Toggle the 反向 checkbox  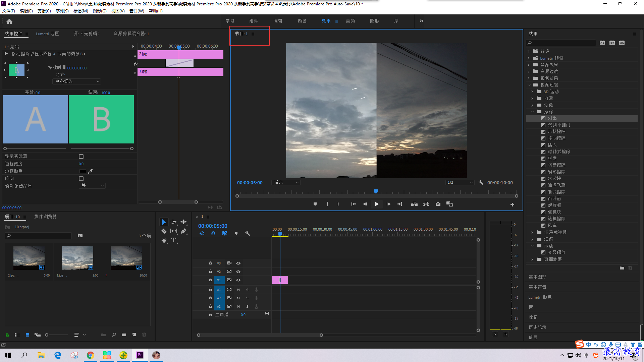pos(81,179)
